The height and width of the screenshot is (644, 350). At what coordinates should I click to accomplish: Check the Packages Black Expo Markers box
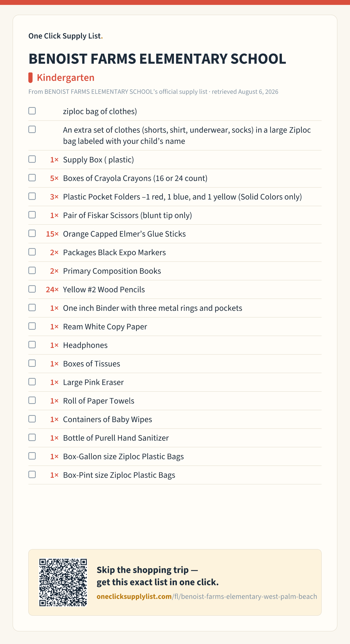pos(32,252)
